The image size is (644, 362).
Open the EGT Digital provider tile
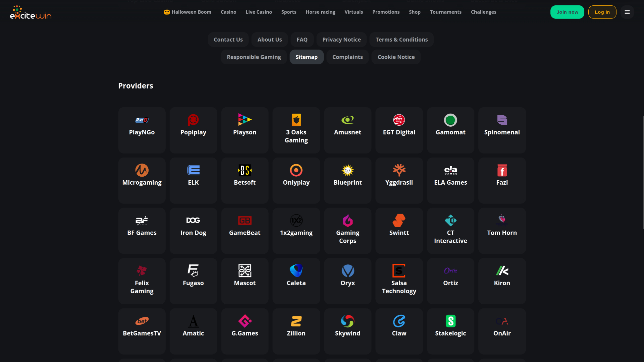point(399,130)
